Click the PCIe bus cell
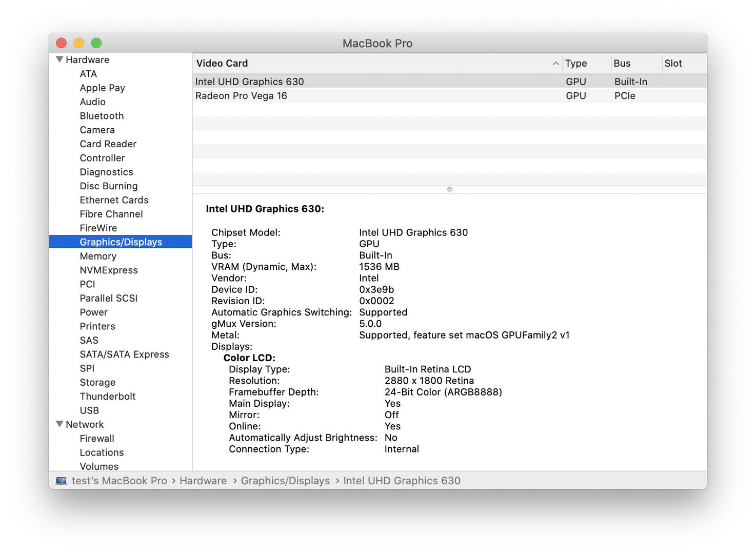The width and height of the screenshot is (756, 554). (625, 95)
